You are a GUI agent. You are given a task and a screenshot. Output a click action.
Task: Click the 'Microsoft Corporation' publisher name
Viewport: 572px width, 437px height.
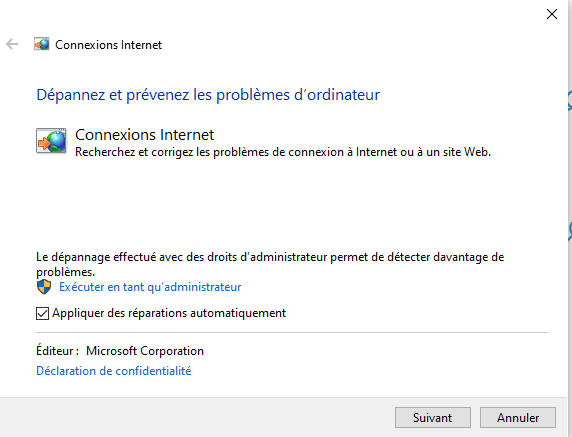pos(145,351)
